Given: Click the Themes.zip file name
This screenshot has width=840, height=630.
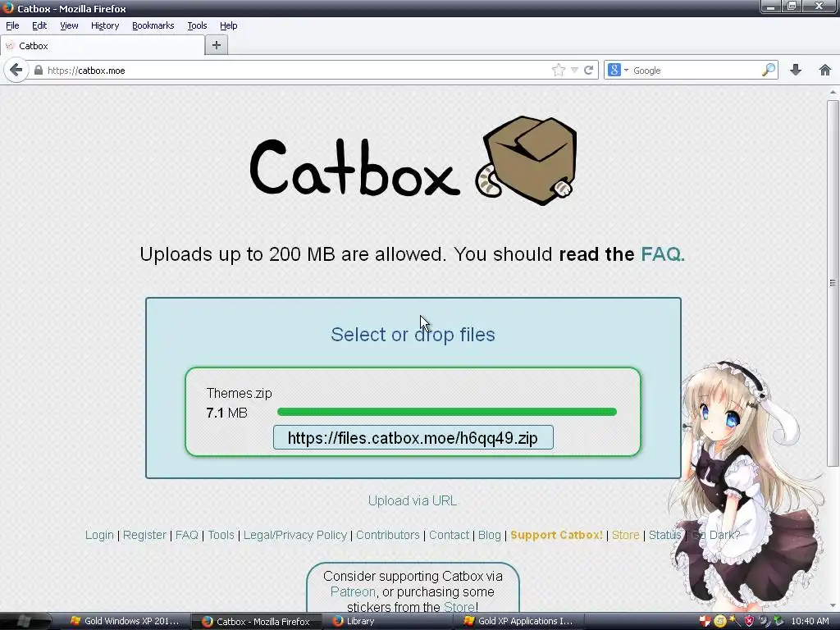Looking at the screenshot, I should pyautogui.click(x=239, y=393).
